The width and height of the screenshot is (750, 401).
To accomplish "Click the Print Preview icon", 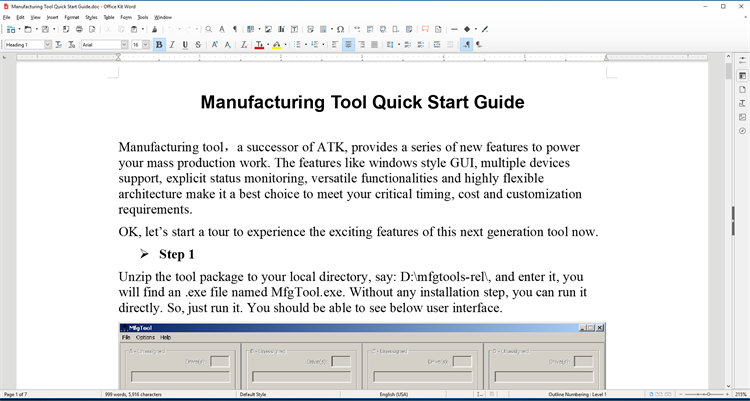I will tap(92, 29).
